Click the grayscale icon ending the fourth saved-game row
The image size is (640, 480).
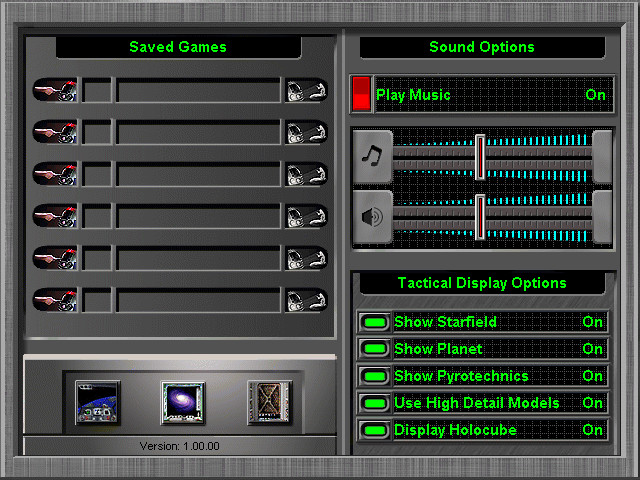(306, 216)
